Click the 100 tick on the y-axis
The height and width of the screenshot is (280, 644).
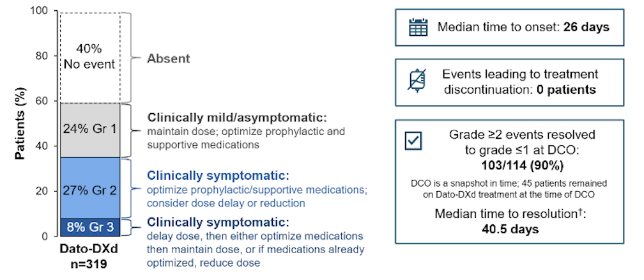coord(40,11)
